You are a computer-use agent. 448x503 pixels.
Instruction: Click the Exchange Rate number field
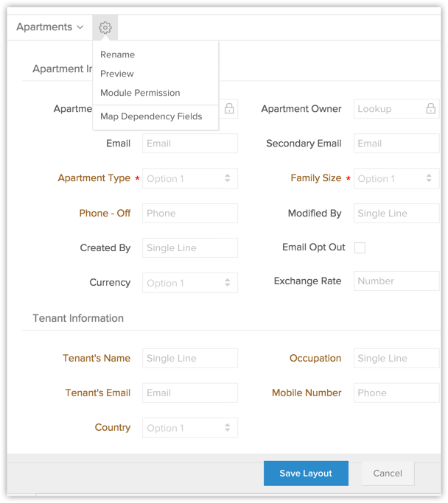(396, 281)
